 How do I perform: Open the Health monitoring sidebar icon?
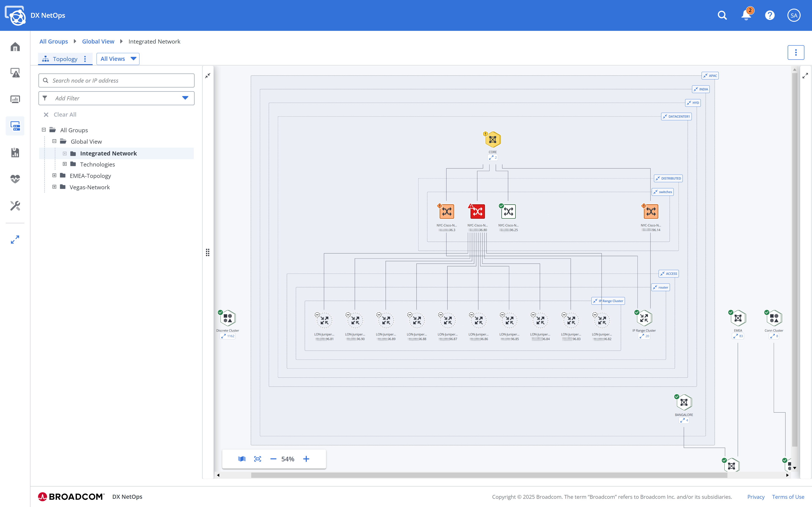[15, 179]
